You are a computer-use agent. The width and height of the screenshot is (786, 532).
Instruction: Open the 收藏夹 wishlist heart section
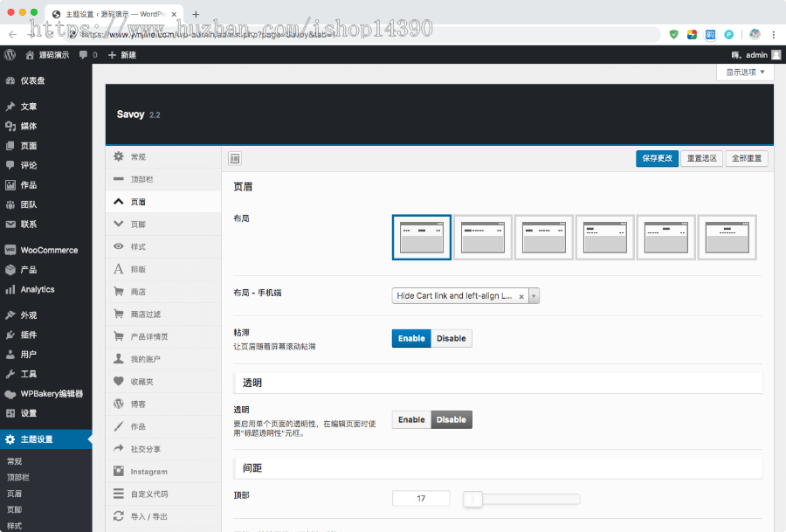coord(141,382)
